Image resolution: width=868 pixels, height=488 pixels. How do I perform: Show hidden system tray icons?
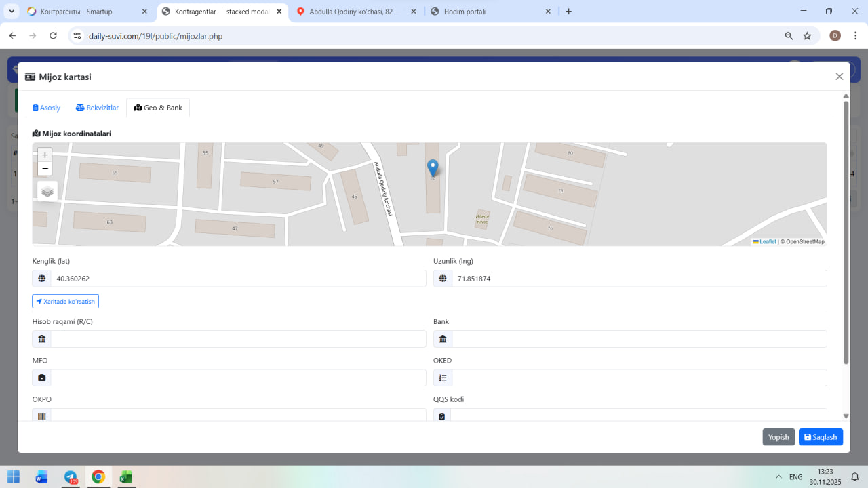tap(778, 477)
